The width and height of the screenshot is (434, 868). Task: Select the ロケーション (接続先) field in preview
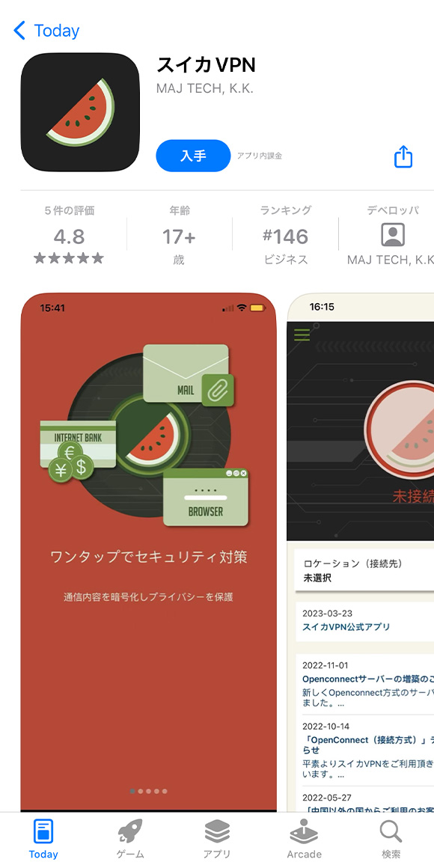[364, 571]
